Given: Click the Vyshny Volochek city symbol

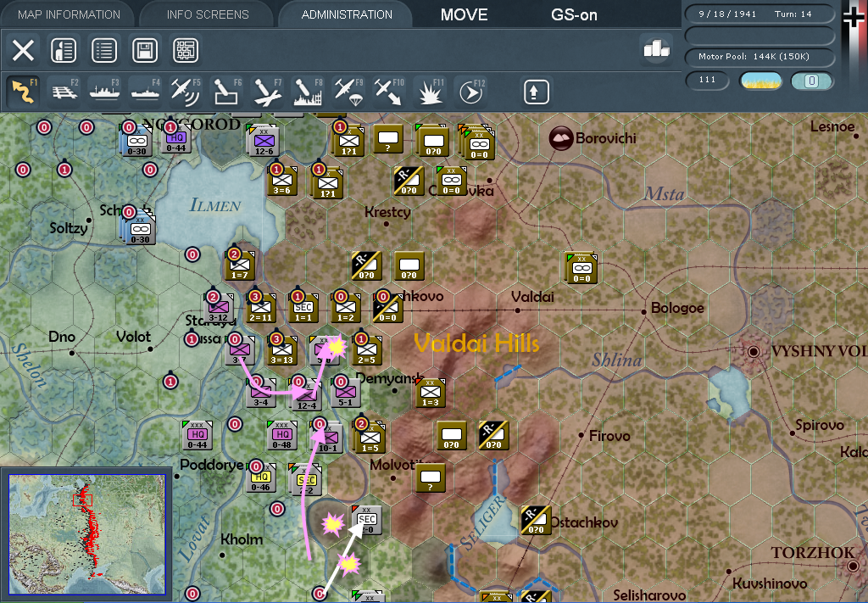Looking at the screenshot, I should [x=753, y=351].
